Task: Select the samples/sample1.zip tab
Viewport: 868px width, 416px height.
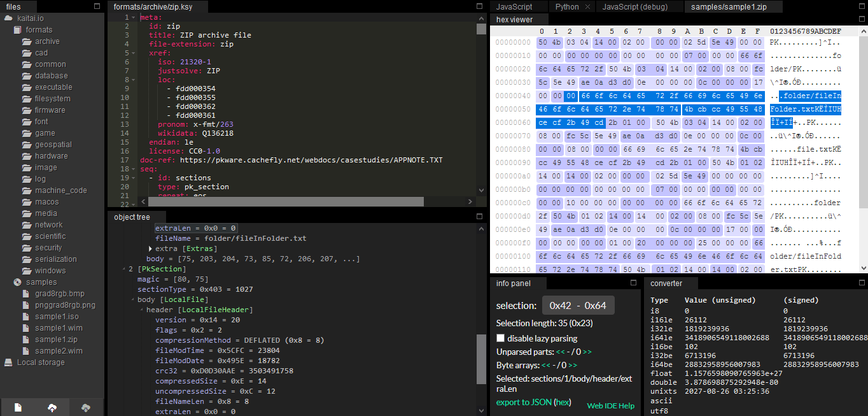Action: [734, 7]
